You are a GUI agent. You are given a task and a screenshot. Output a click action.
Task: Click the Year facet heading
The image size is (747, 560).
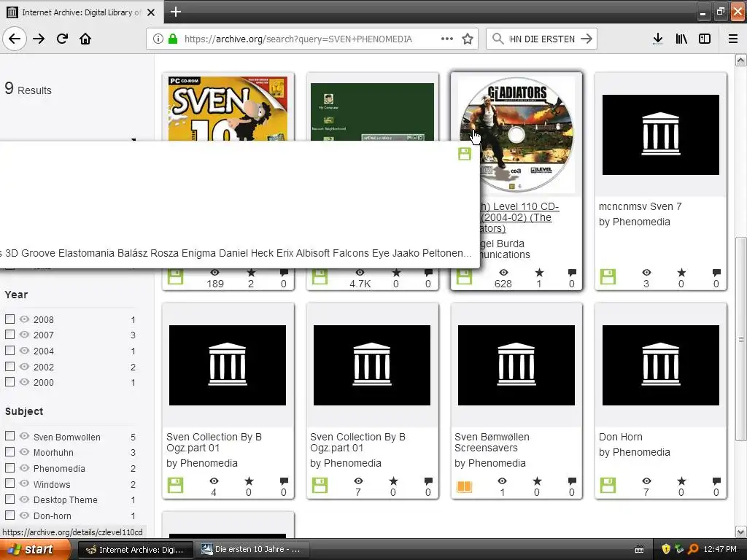pyautogui.click(x=16, y=295)
